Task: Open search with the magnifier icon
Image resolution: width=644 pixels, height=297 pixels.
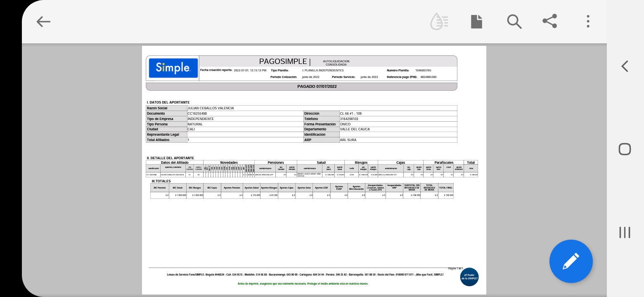Action: click(514, 21)
